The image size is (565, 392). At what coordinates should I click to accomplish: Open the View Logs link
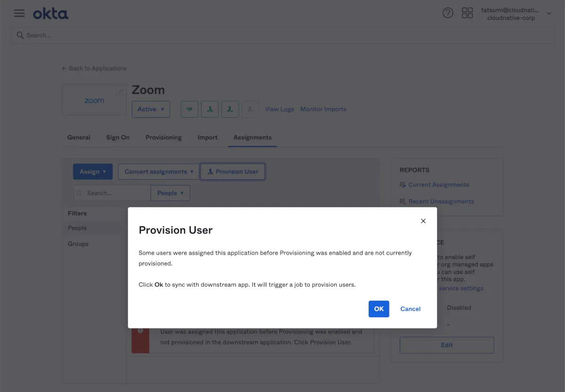[x=279, y=109]
